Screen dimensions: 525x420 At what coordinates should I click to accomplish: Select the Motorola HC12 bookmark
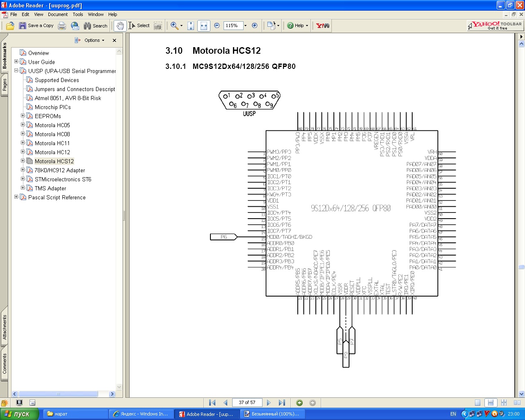pos(52,152)
